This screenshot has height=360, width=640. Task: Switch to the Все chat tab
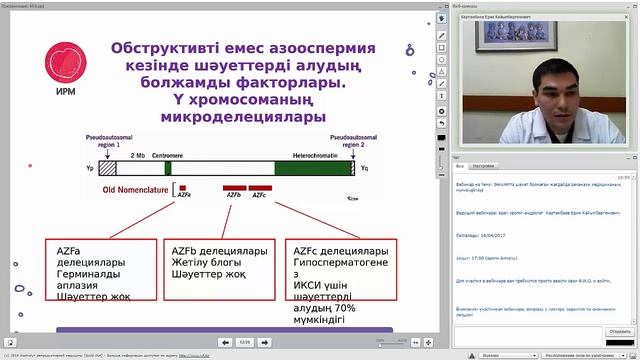tap(460, 166)
